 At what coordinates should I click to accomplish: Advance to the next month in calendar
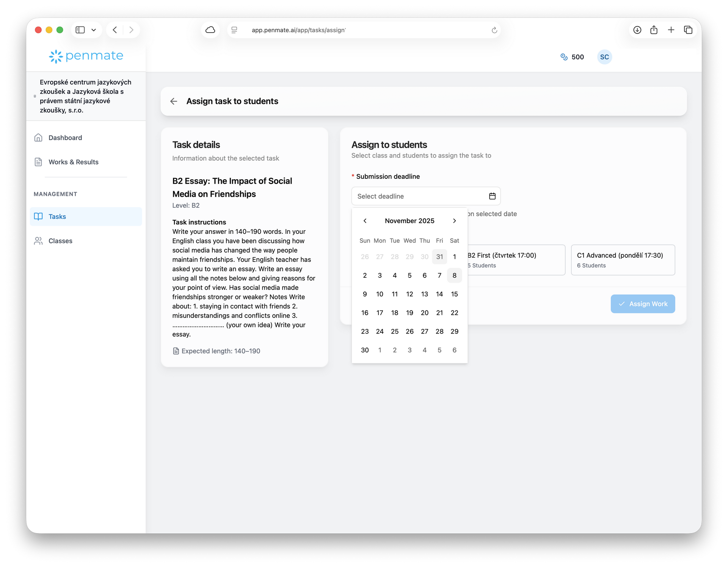coord(454,221)
